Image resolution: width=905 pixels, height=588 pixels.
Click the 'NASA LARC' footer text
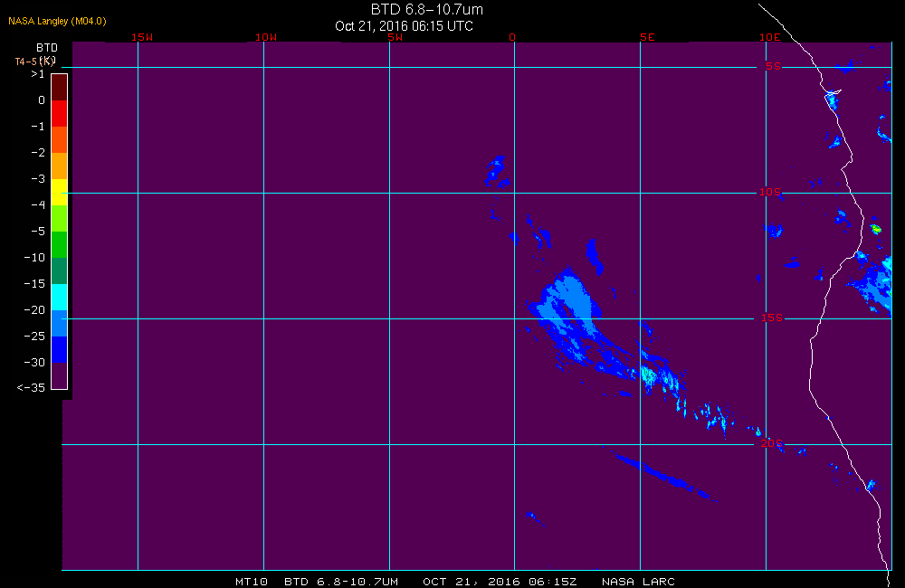click(x=638, y=582)
